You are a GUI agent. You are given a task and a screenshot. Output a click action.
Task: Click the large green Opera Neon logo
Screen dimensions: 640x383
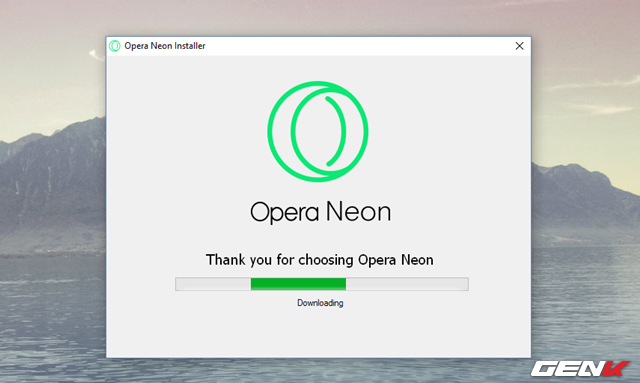click(x=318, y=131)
